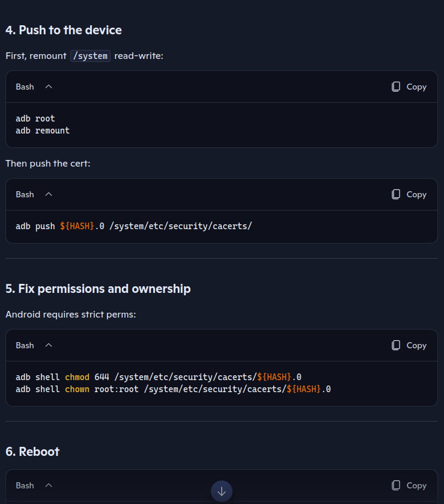Collapse the adb push code block
444x504 pixels.
pos(49,194)
